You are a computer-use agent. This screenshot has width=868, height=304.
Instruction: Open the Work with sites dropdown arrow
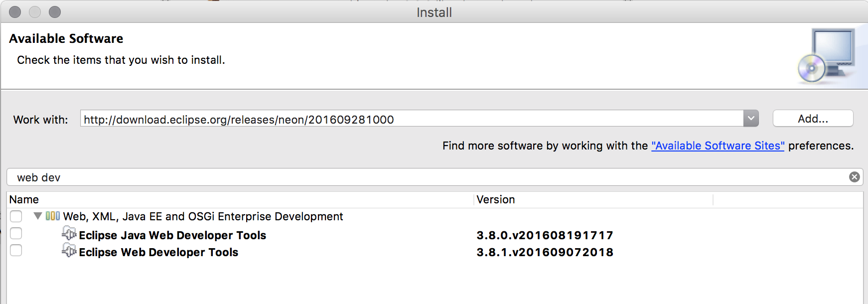tap(751, 119)
